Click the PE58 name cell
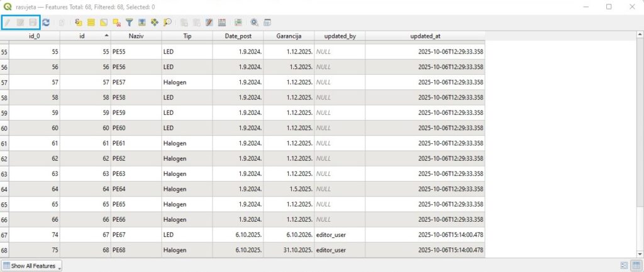The width and height of the screenshot is (644, 272). pyautogui.click(x=136, y=97)
